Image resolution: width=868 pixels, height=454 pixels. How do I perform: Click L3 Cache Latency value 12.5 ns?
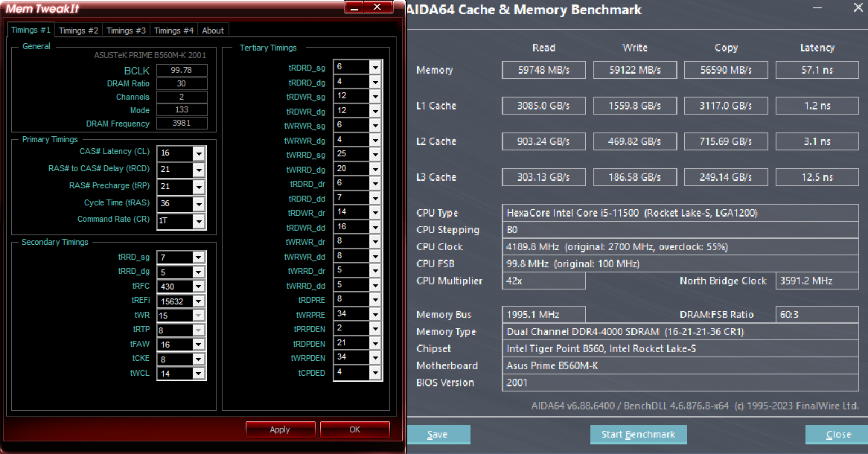point(817,177)
